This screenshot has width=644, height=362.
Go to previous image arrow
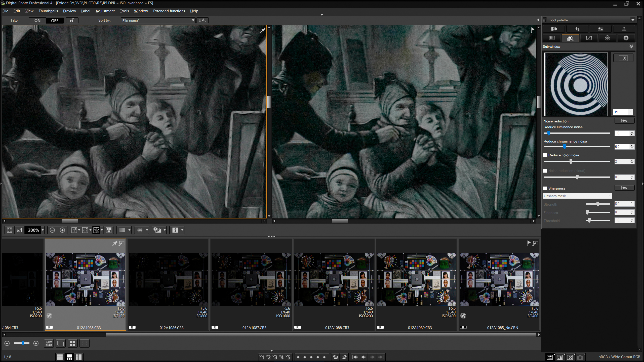(x=364, y=357)
